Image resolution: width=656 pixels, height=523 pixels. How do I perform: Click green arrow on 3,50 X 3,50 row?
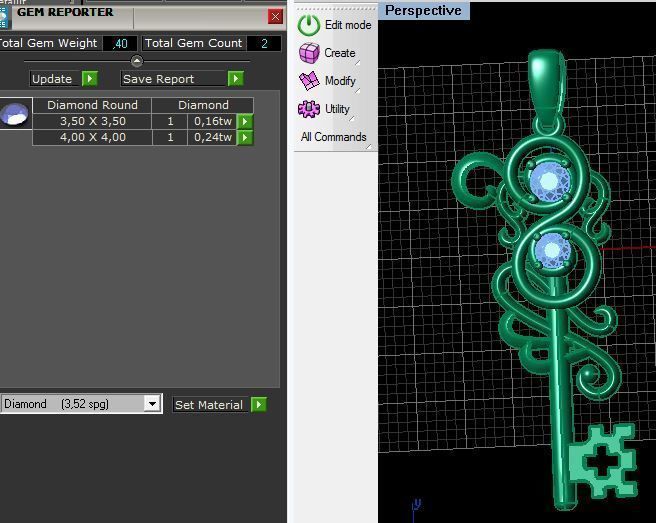click(245, 121)
